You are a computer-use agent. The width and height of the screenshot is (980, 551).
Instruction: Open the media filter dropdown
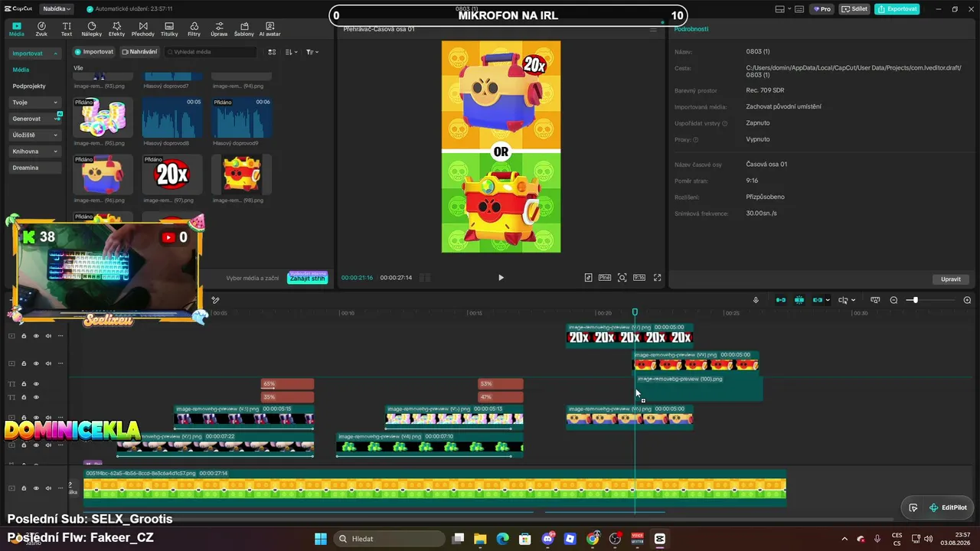pyautogui.click(x=312, y=52)
